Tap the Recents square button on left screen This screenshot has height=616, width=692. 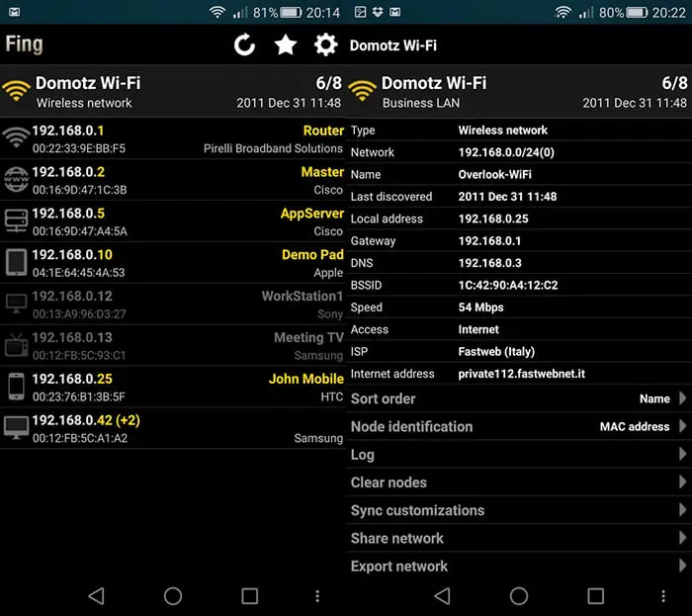point(250,595)
